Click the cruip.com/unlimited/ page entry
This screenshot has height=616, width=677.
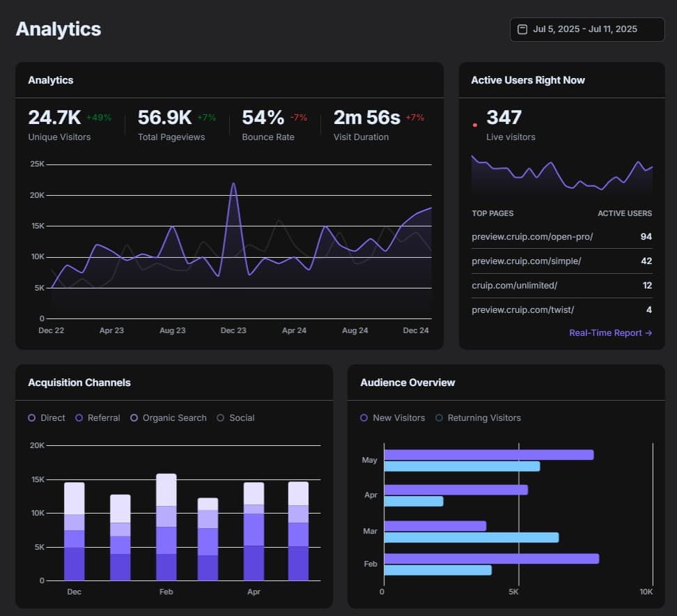pyautogui.click(x=514, y=286)
